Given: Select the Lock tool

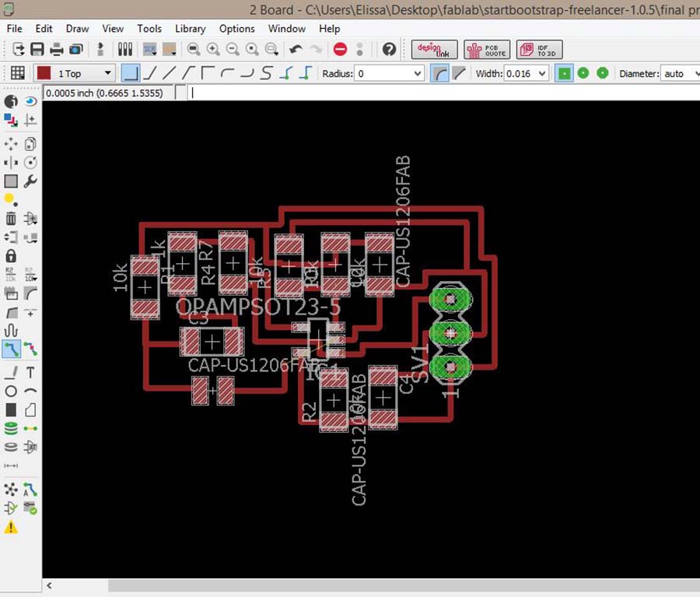Looking at the screenshot, I should coord(11,255).
